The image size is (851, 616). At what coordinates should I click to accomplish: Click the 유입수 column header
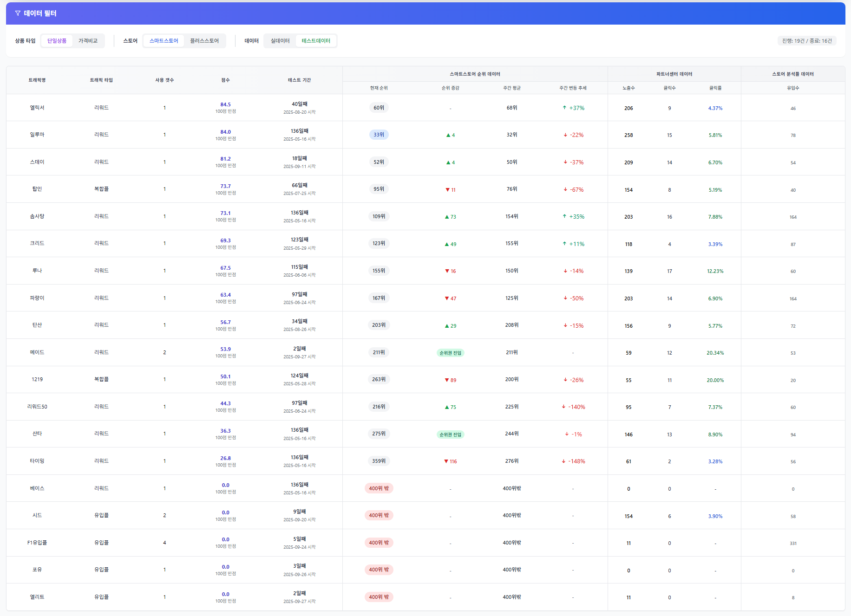tap(793, 88)
